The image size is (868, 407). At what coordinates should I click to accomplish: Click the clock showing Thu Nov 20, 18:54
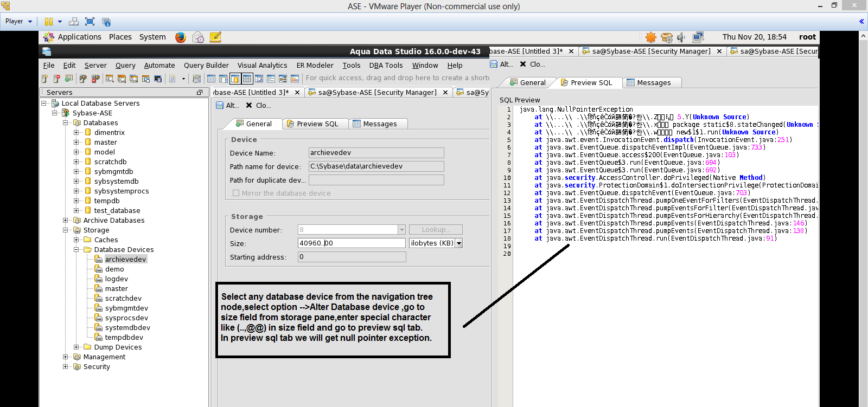tap(754, 37)
